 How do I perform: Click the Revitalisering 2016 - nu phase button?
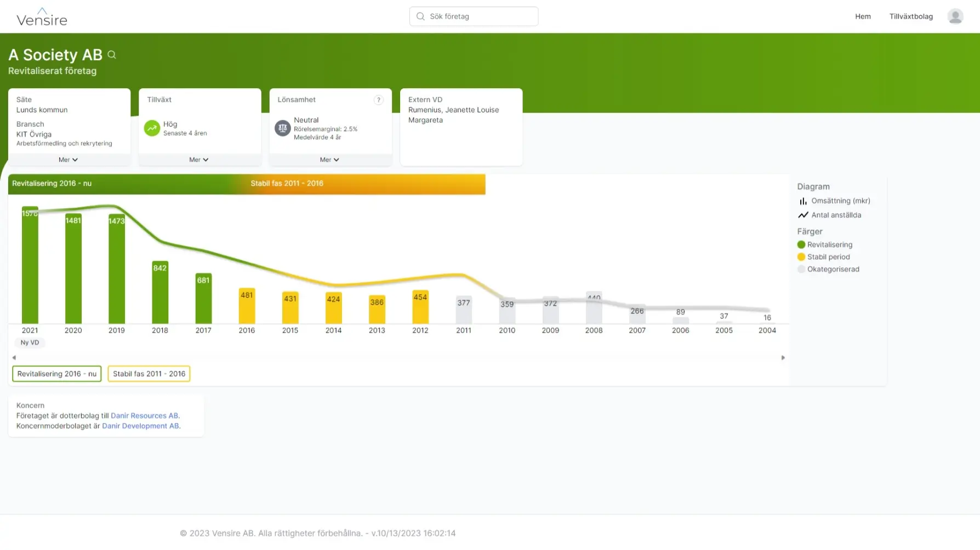57,374
